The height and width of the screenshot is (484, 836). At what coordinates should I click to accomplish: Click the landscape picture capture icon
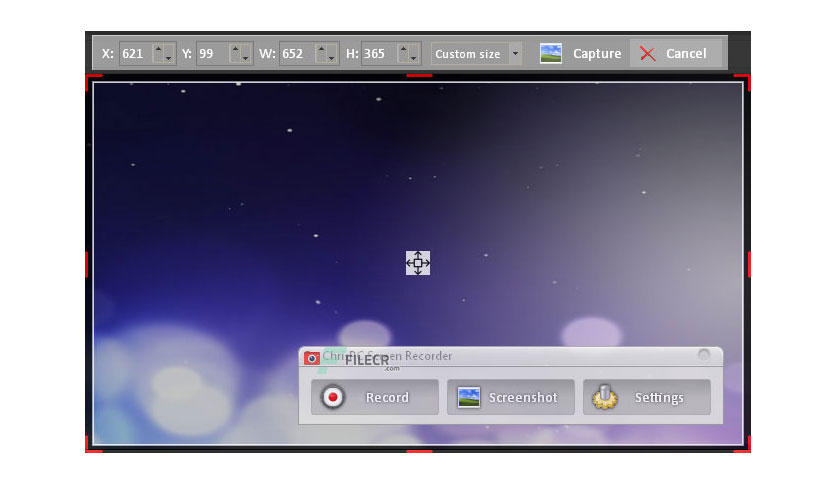coord(550,54)
